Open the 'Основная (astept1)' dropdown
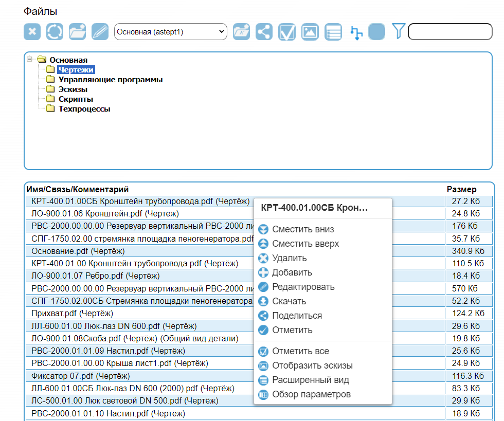The image size is (504, 421). pyautogui.click(x=170, y=31)
